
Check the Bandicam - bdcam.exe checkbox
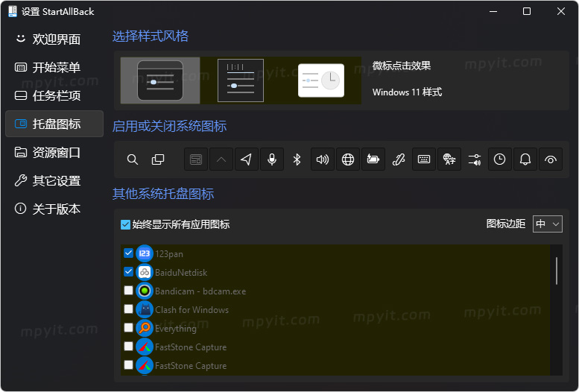click(128, 290)
